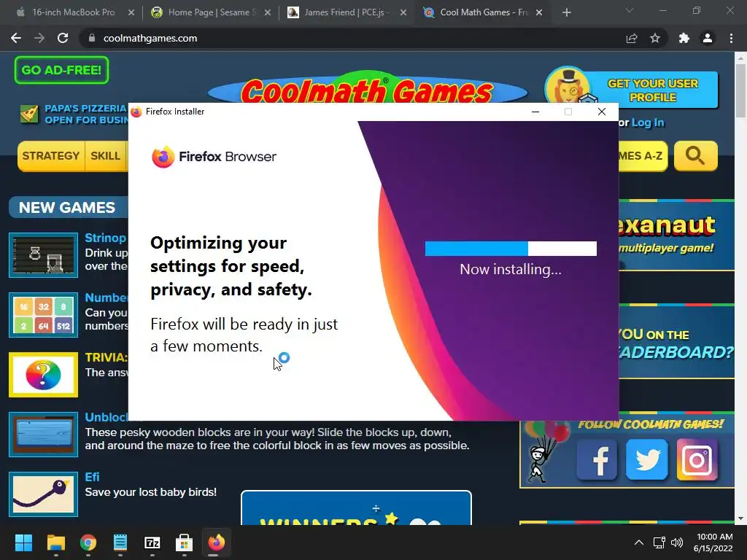Image resolution: width=747 pixels, height=560 pixels.
Task: Click the scrollbar down arrow
Action: [740, 518]
